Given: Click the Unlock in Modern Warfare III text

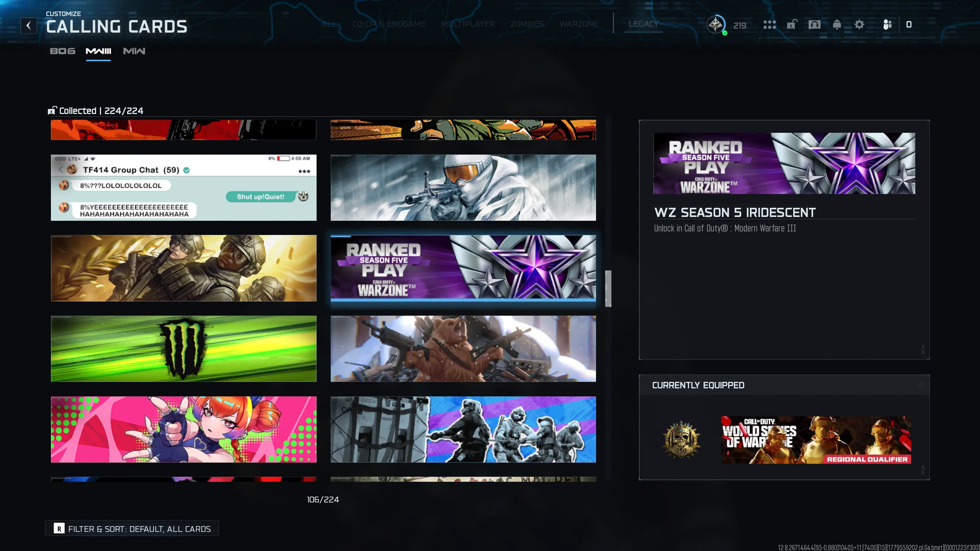Looking at the screenshot, I should coord(725,228).
